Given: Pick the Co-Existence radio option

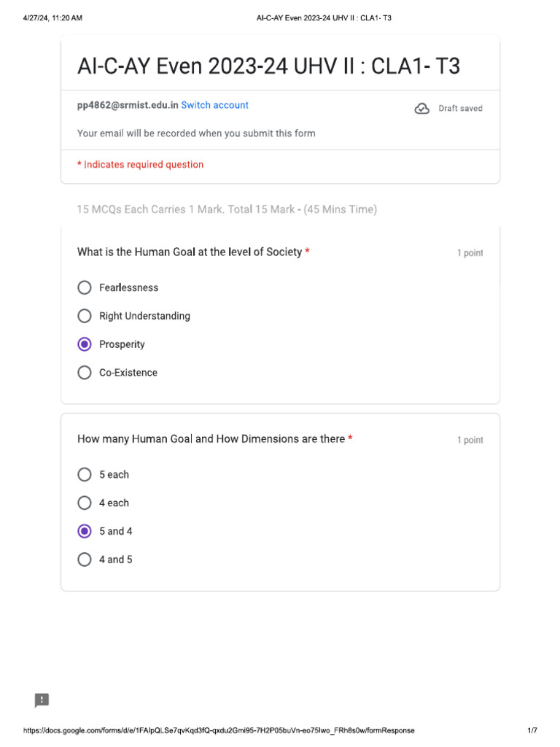Looking at the screenshot, I should (x=85, y=373).
